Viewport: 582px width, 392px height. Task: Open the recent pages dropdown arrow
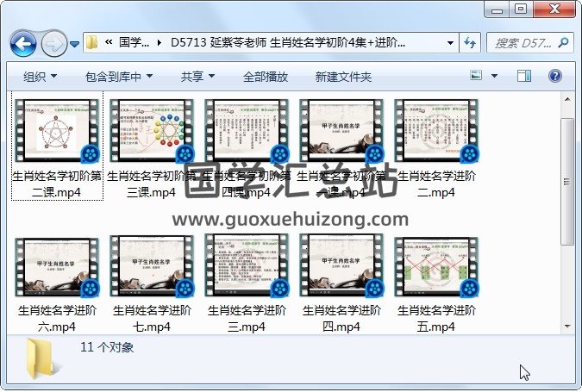pos(75,44)
